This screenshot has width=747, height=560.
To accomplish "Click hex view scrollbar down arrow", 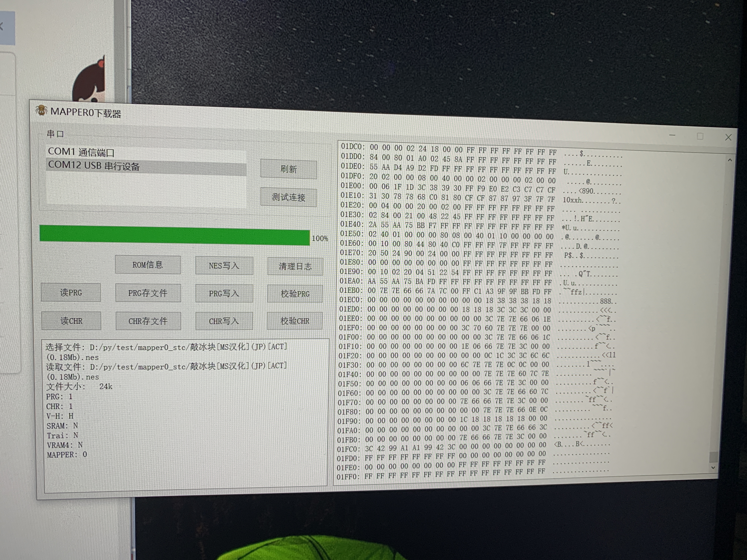I will (x=713, y=468).
